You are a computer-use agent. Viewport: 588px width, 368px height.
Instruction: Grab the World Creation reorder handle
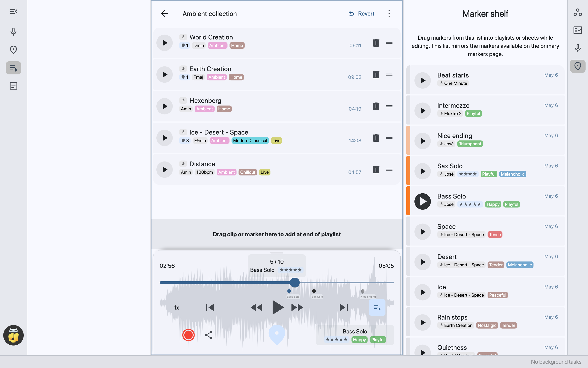(389, 43)
